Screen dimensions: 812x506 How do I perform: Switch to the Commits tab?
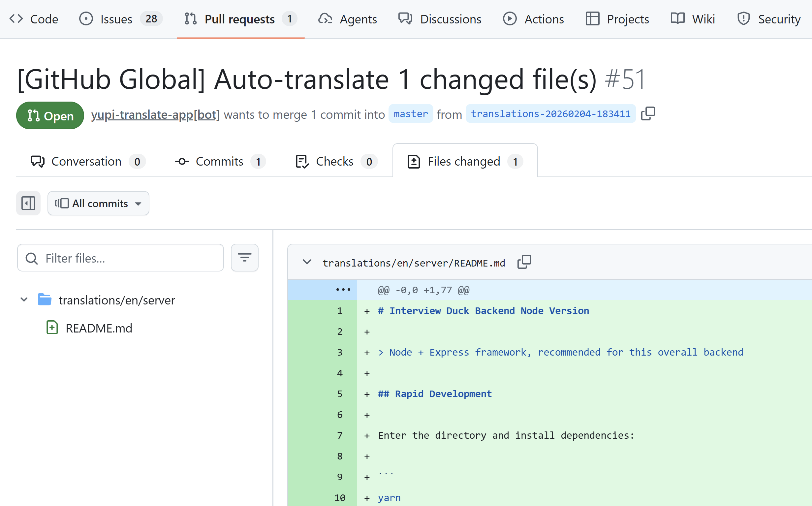coord(220,162)
